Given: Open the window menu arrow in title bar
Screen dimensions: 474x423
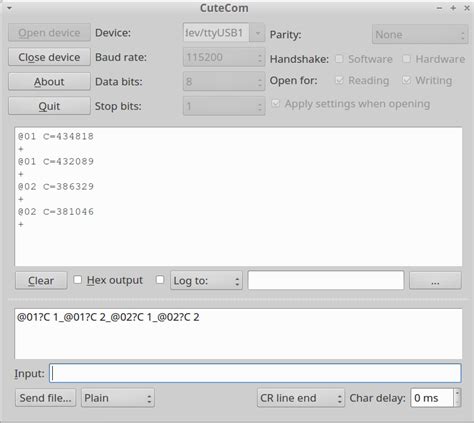Looking at the screenshot, I should pyautogui.click(x=9, y=8).
